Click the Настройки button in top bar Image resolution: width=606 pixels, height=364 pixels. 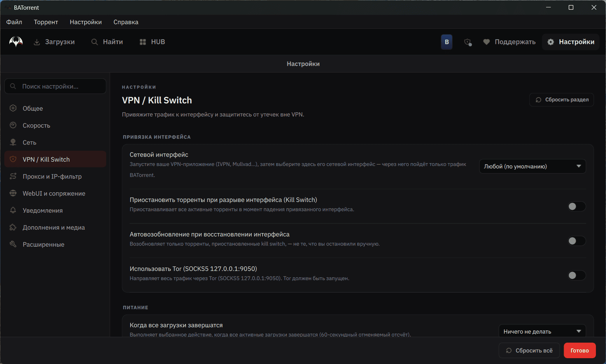point(571,42)
